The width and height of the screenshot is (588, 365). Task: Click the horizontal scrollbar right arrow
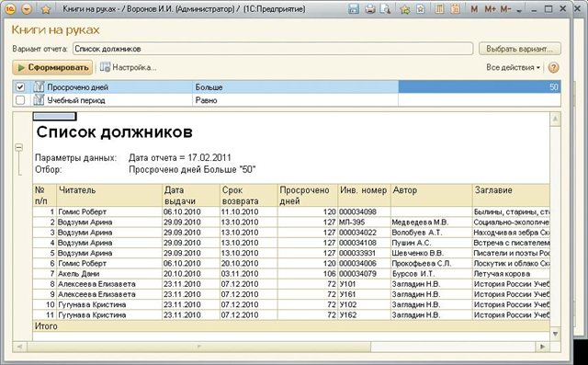click(543, 347)
